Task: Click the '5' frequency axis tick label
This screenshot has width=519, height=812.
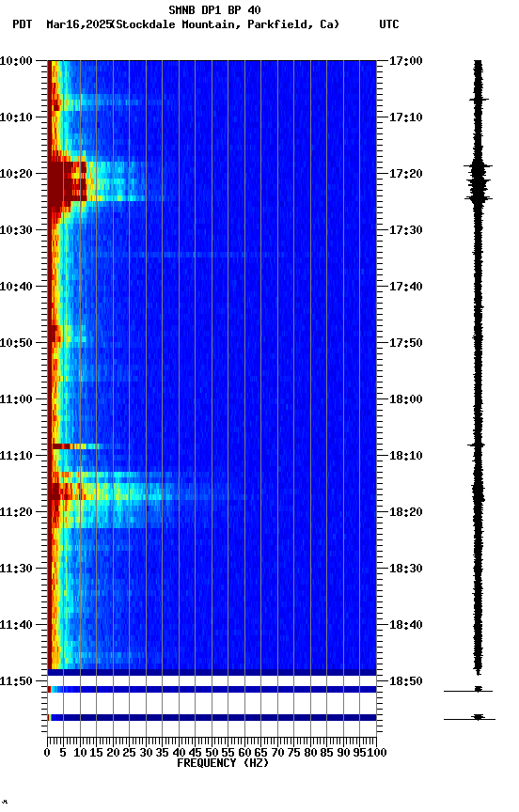Action: tap(63, 754)
